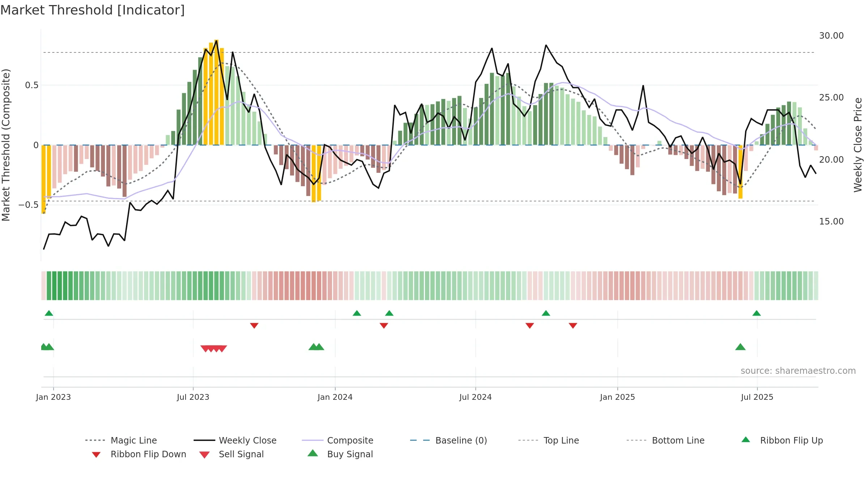Click the green Buy Signal legend triangle
Screen dimensions: 868x488
313,453
